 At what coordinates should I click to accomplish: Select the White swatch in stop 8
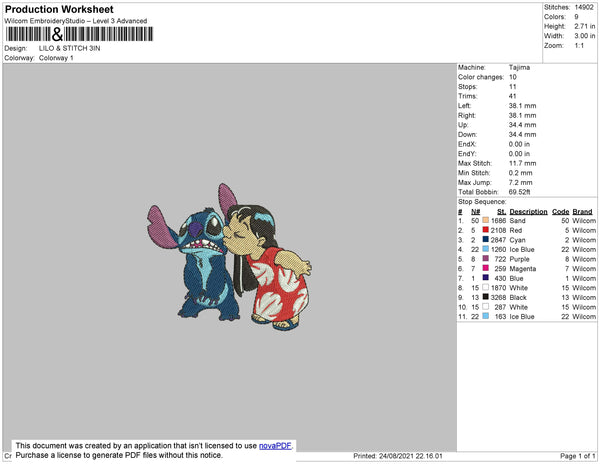pyautogui.click(x=486, y=287)
